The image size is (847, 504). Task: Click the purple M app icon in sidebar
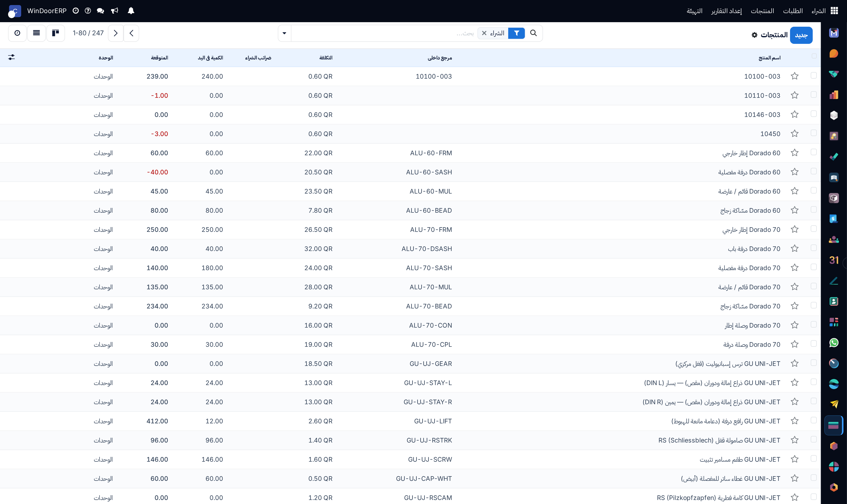pyautogui.click(x=834, y=33)
